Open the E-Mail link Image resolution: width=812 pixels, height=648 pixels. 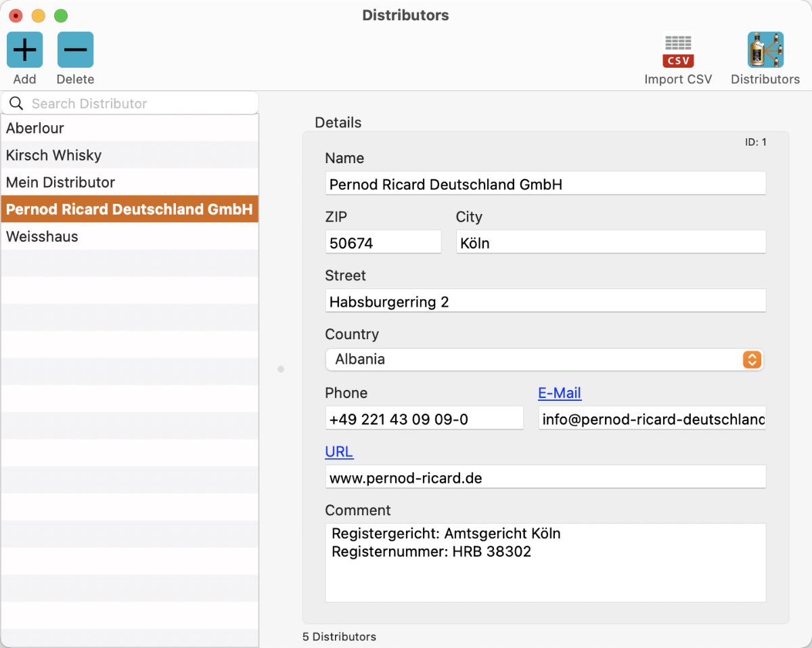[x=560, y=393]
